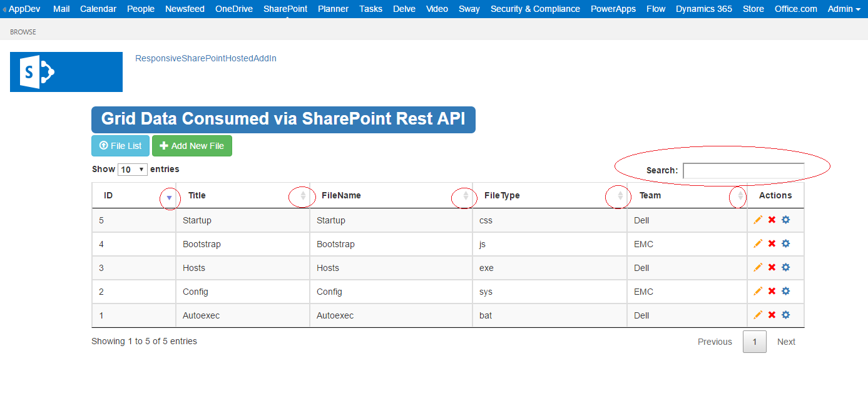868x398 pixels.
Task: Sort by Team column header arrows
Action: [740, 196]
